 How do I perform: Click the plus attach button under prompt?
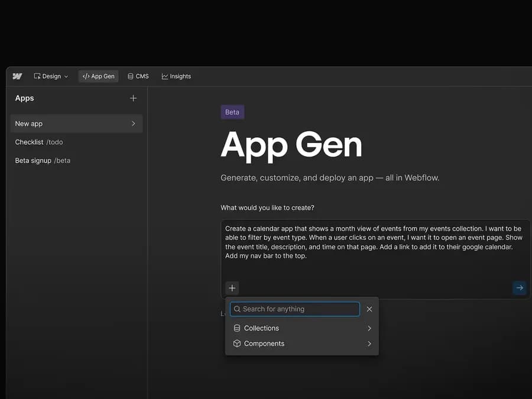point(232,288)
